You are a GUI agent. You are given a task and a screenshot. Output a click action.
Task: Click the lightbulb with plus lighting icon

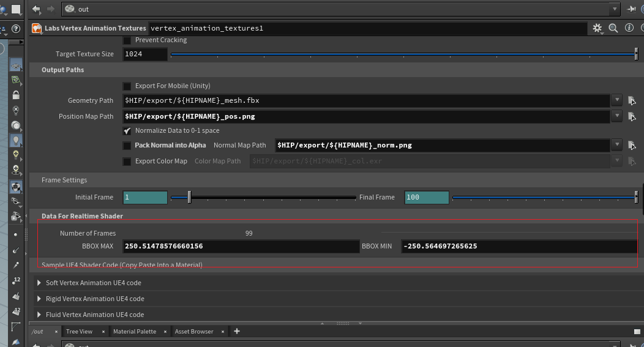pos(16,155)
